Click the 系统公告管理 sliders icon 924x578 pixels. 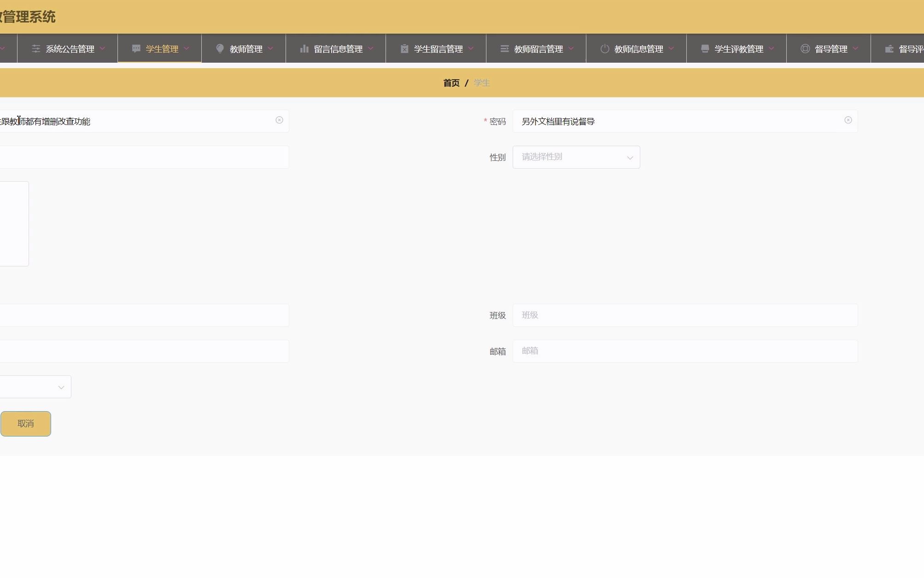36,49
